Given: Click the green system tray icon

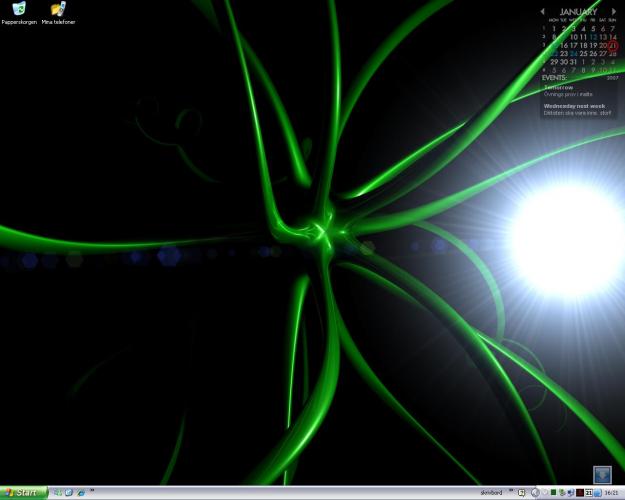Looking at the screenshot, I should 554,493.
